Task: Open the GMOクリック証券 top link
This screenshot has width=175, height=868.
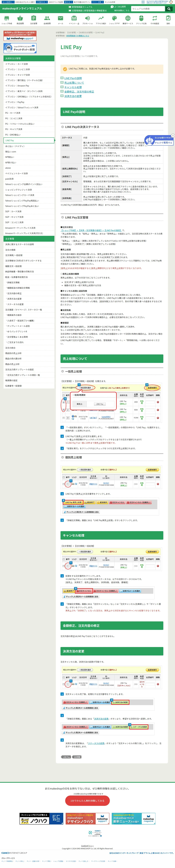Action: pos(56,2)
